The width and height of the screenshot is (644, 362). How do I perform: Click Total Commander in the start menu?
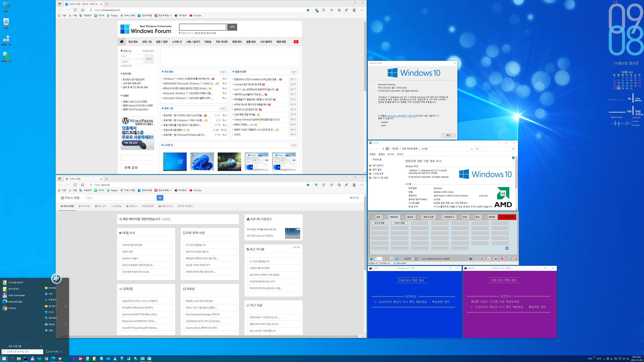point(16,295)
